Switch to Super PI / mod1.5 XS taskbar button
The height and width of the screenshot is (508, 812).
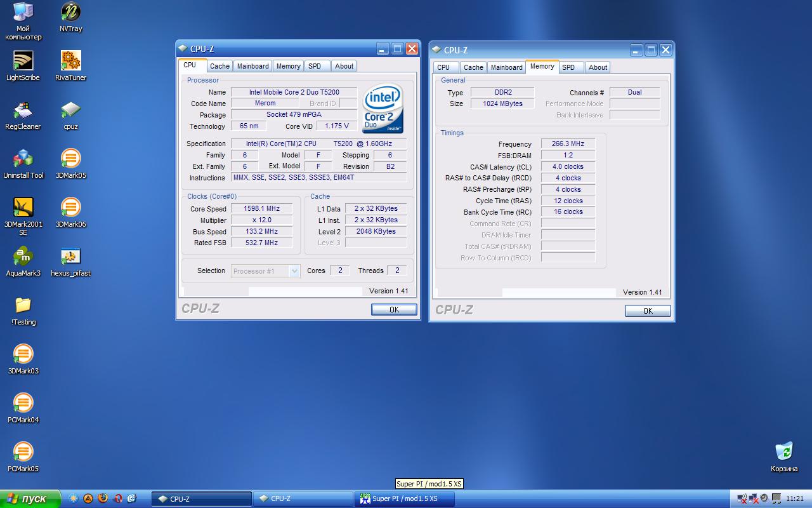click(x=405, y=499)
